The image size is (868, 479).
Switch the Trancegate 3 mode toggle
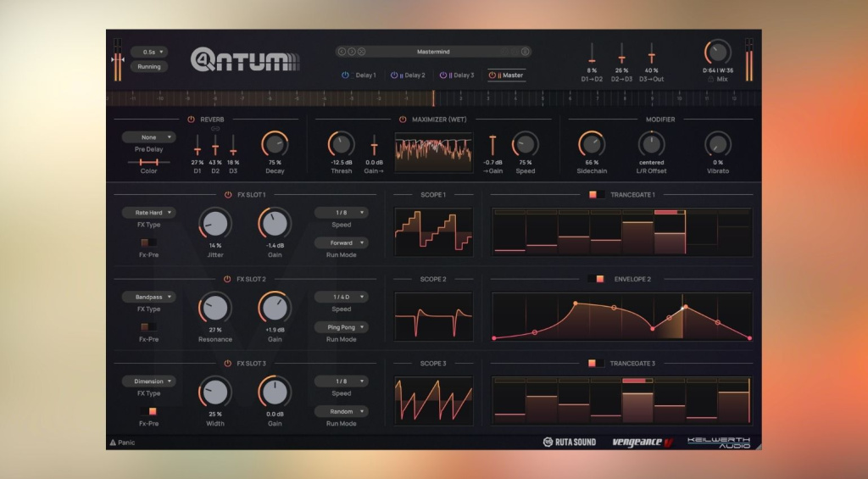coord(596,363)
